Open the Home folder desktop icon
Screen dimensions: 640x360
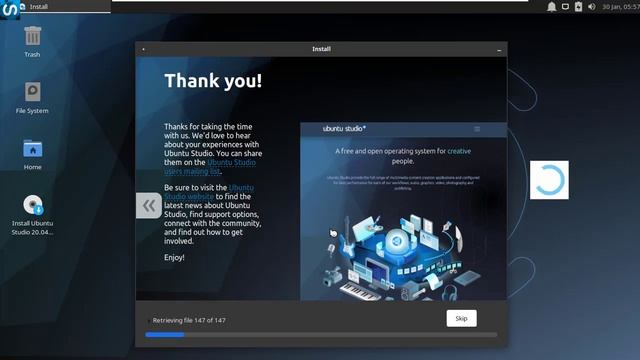coord(32,154)
